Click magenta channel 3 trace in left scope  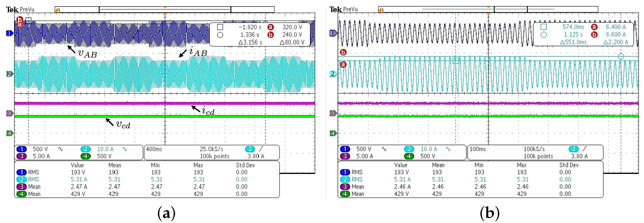pos(100,103)
